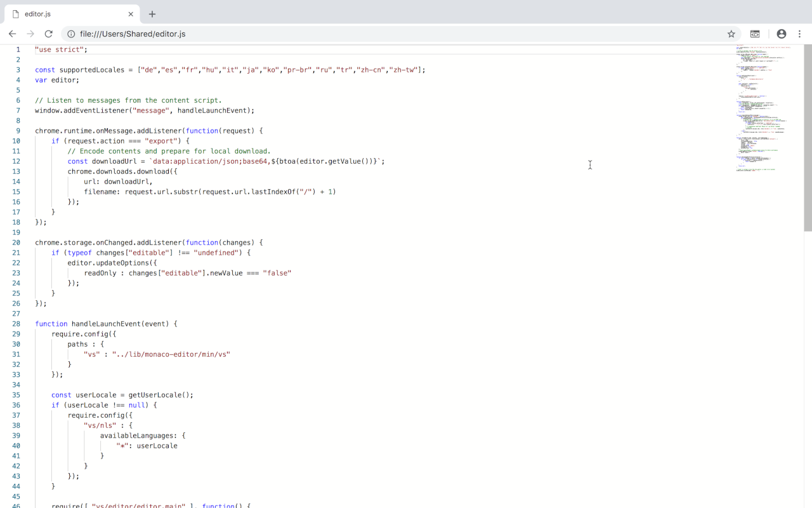This screenshot has height=508, width=812.
Task: Open the code viewer extension icon
Action: coord(755,34)
